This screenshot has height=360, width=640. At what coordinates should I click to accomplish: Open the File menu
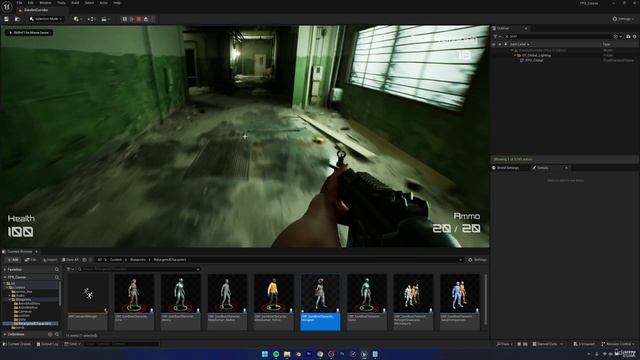tap(19, 3)
